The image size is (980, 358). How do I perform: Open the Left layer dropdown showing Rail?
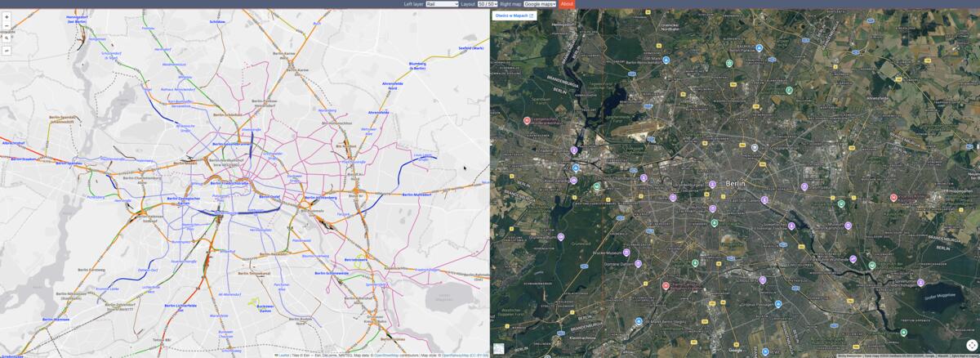click(442, 4)
